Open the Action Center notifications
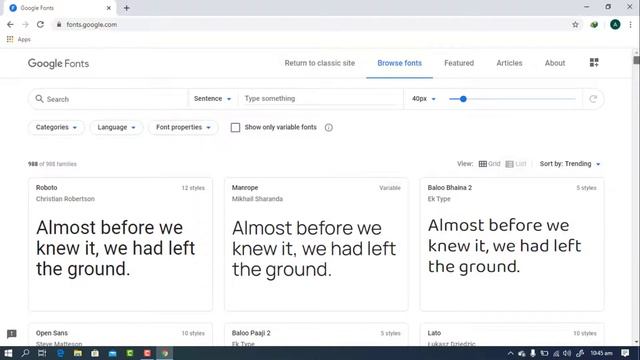The width and height of the screenshot is (640, 360). pos(625,353)
